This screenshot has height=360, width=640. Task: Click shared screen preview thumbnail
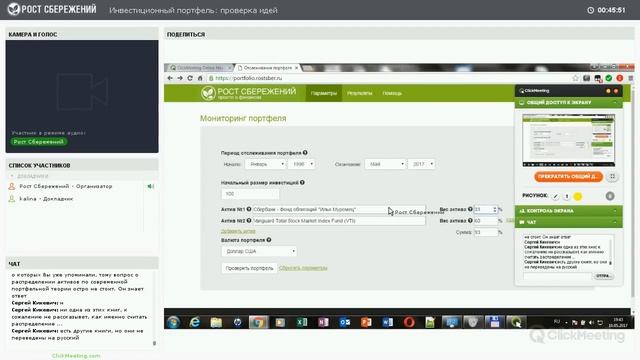568,140
